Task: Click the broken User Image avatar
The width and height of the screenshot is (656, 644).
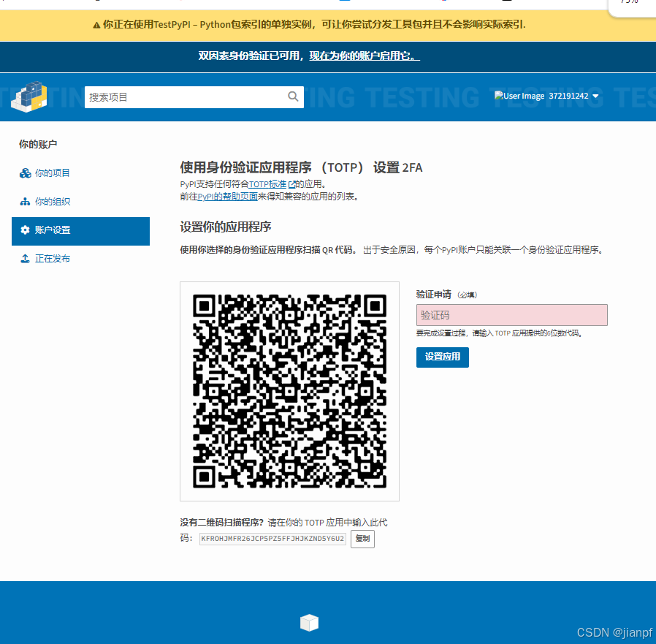Action: click(519, 96)
